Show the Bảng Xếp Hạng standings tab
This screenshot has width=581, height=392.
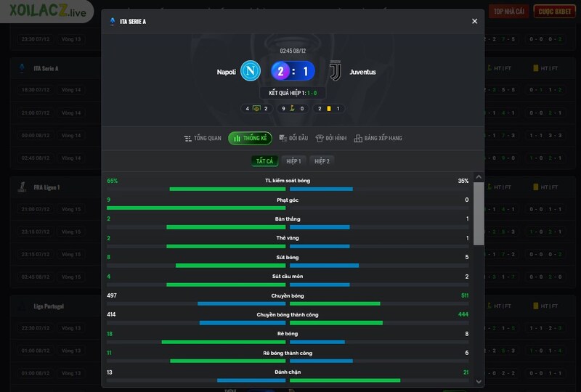[378, 138]
